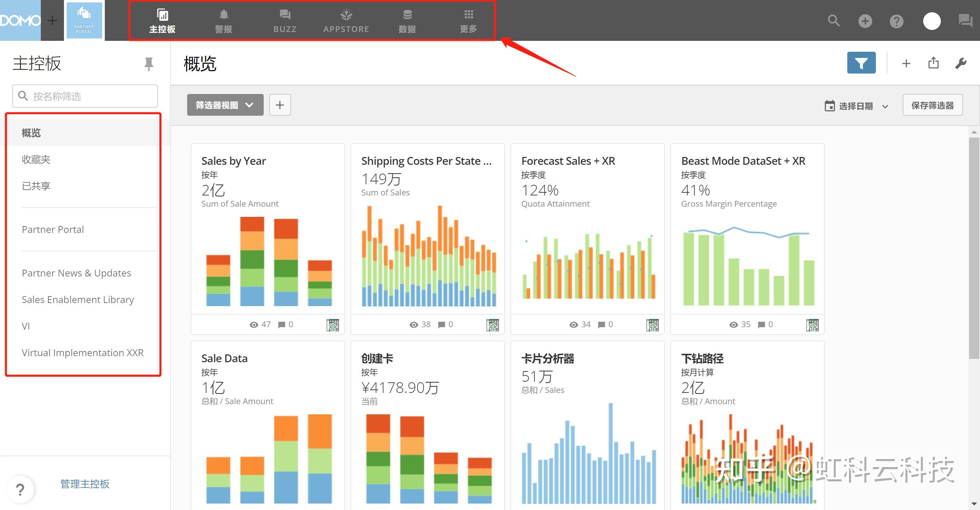Click the wrench settings icon
980x510 pixels.
tap(961, 63)
